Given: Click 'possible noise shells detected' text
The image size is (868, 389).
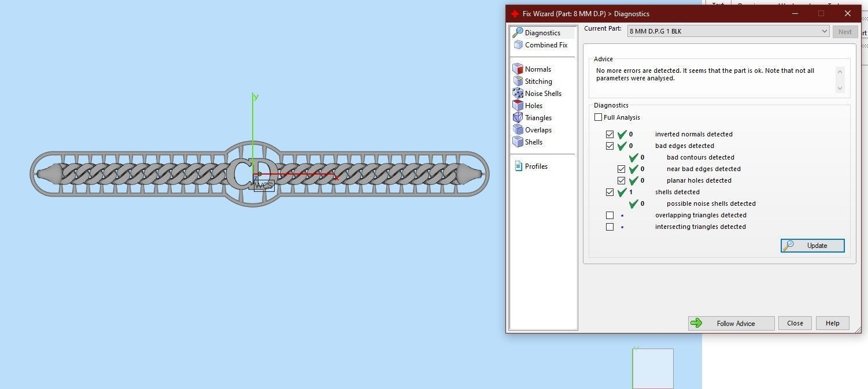Looking at the screenshot, I should (x=711, y=203).
